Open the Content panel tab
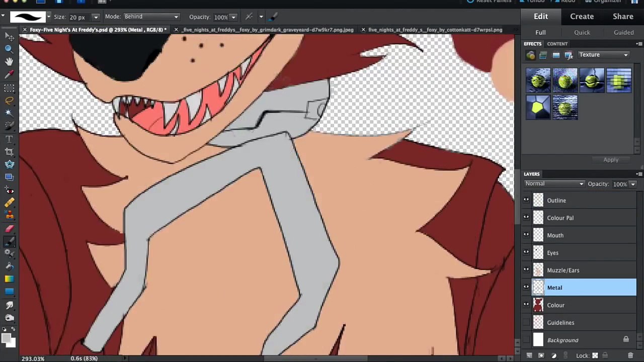This screenshot has height=362, width=644. (557, 44)
